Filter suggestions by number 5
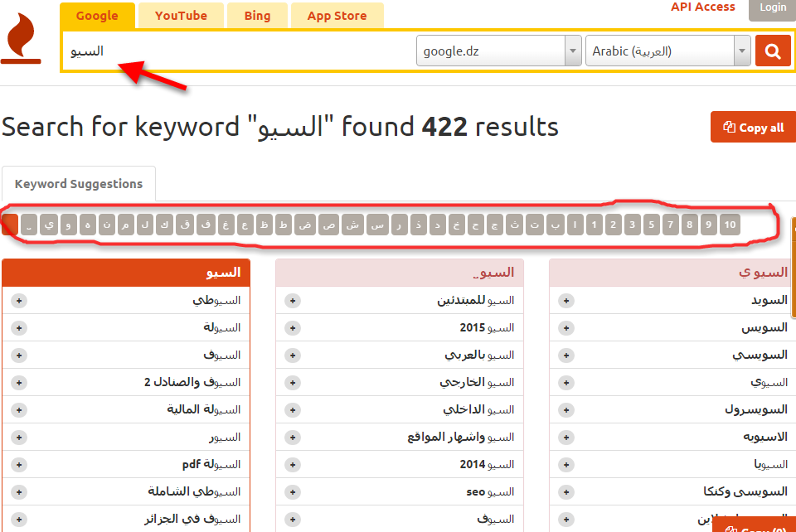Viewport: 796px width, 532px height. coord(652,225)
